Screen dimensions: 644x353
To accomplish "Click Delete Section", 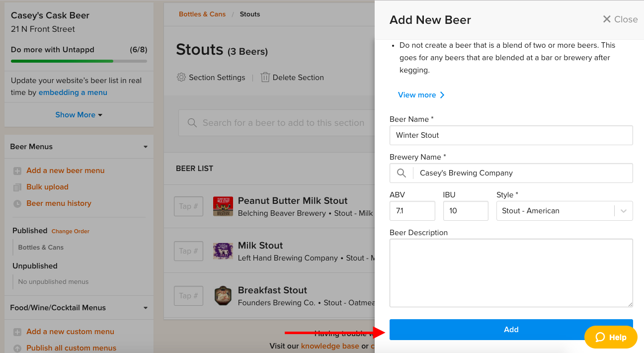I will (293, 78).
